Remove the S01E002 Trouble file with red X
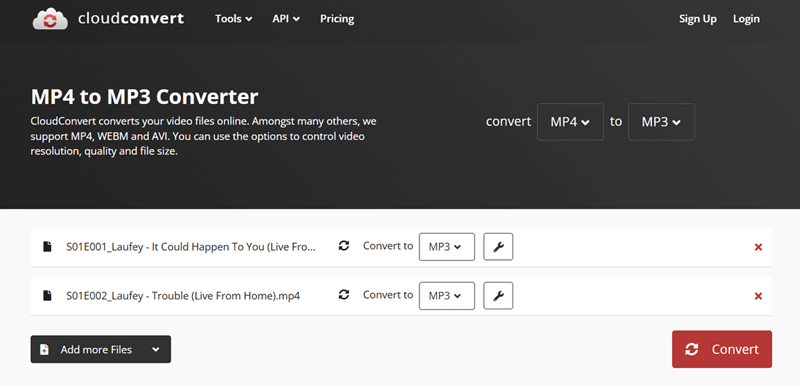The height and width of the screenshot is (387, 800). (x=758, y=296)
